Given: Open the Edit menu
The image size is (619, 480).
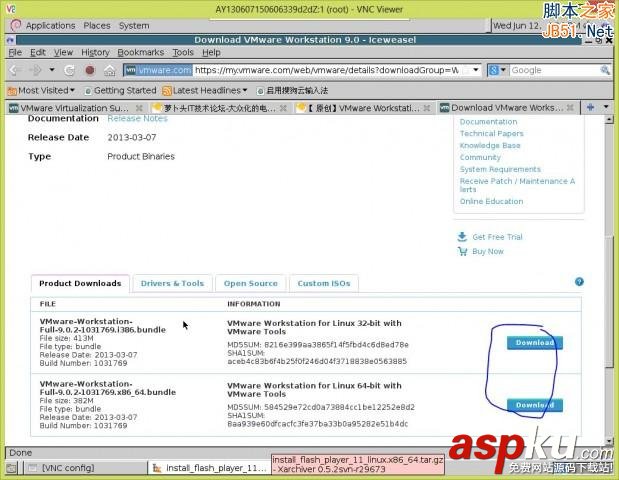Looking at the screenshot, I should (38, 52).
